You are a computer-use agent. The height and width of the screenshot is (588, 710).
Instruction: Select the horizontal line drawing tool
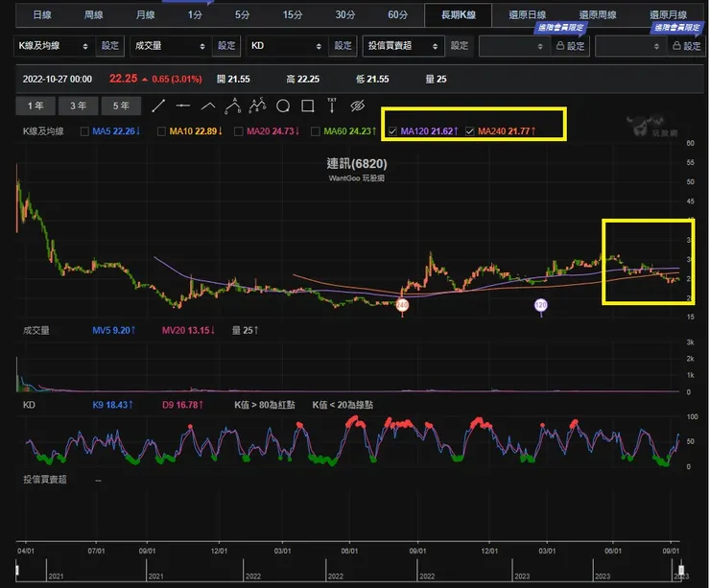coord(183,106)
